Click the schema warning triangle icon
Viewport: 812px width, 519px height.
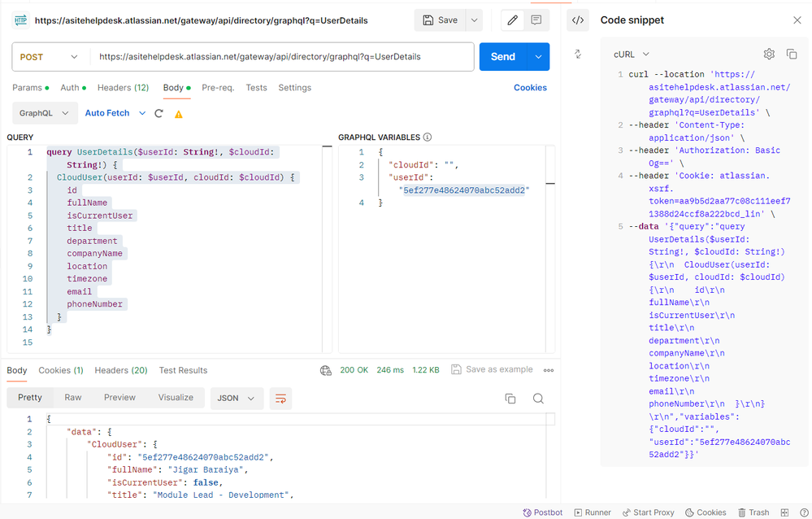point(179,114)
